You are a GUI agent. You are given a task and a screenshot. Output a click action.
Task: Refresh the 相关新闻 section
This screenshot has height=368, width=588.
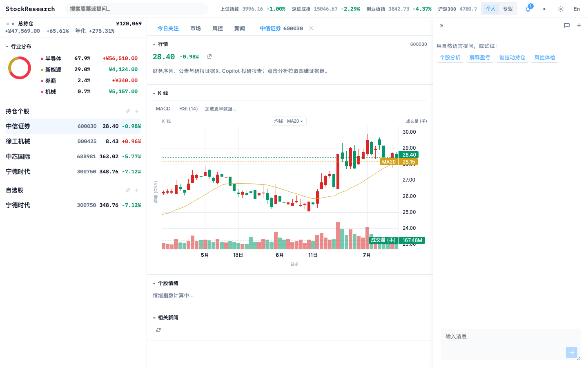click(158, 330)
